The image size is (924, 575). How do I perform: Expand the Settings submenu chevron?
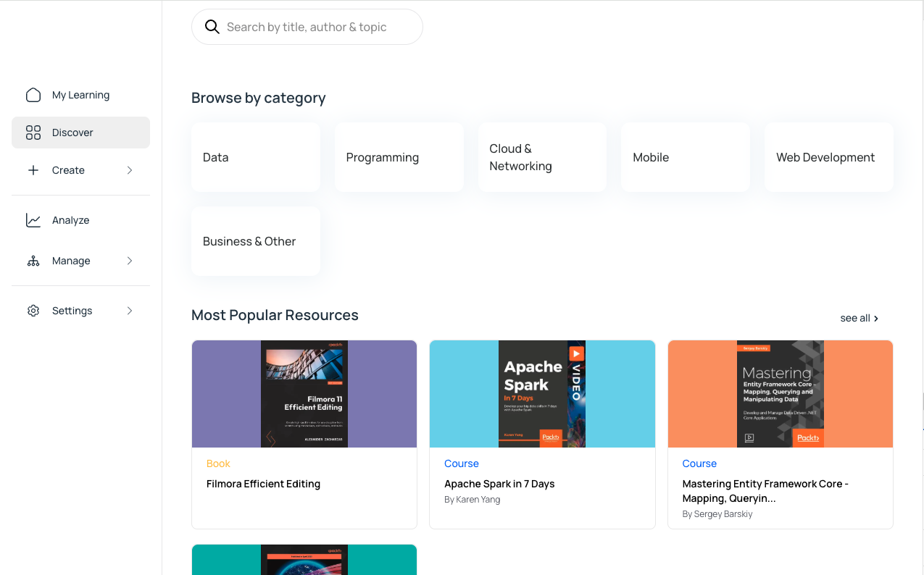click(x=130, y=311)
